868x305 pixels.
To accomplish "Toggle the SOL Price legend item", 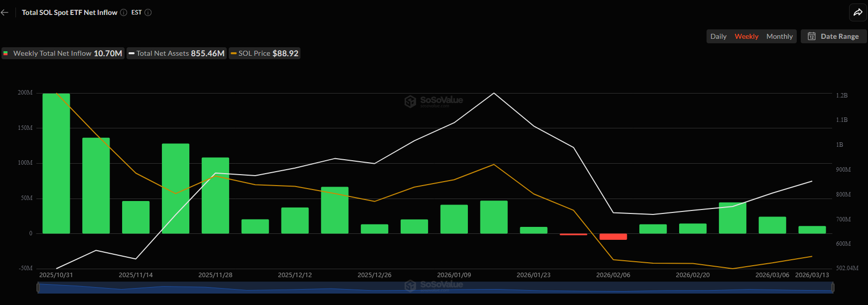I will [x=265, y=53].
